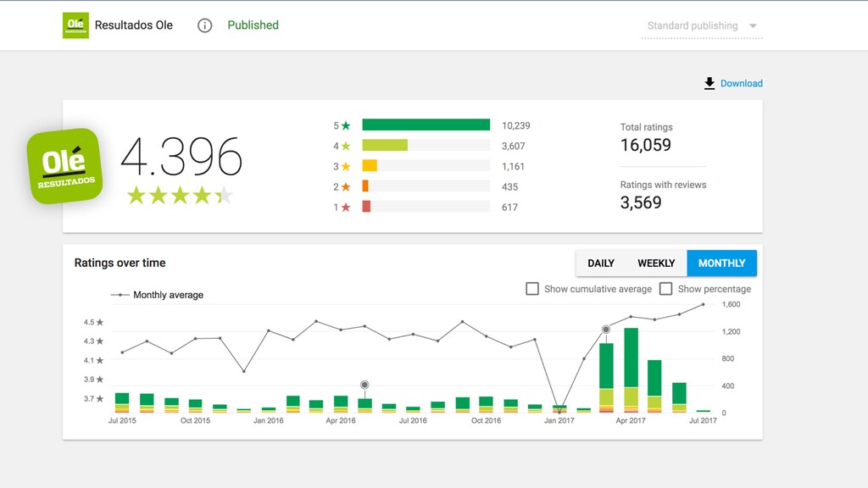Click the Published status label

tap(253, 25)
